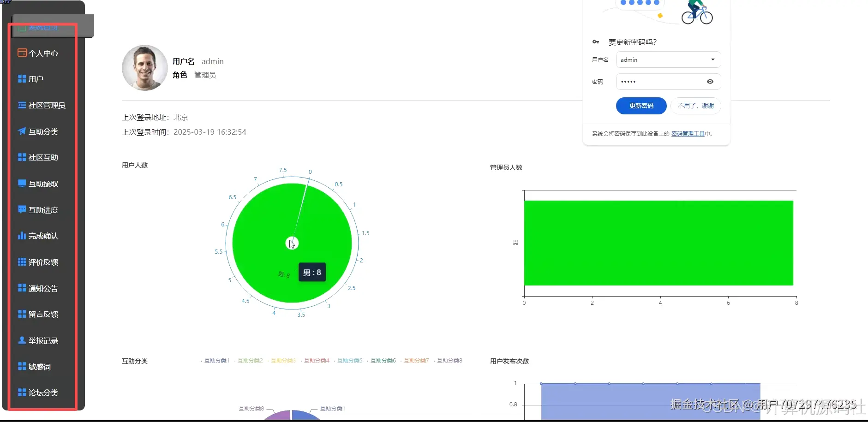Image resolution: width=868 pixels, height=422 pixels.
Task: Open 论坛分类 in the sidebar
Action: point(43,392)
